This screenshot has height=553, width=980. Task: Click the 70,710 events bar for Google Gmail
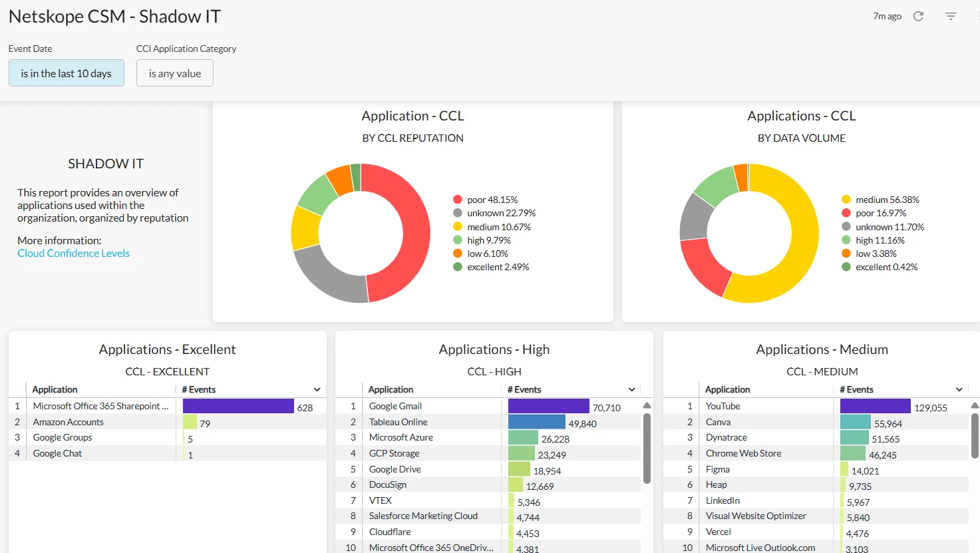(549, 406)
